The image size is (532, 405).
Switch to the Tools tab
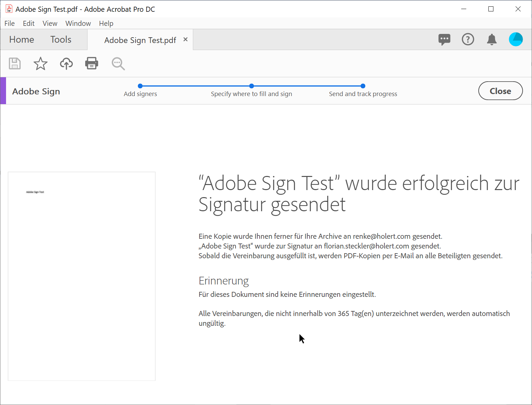coord(61,40)
